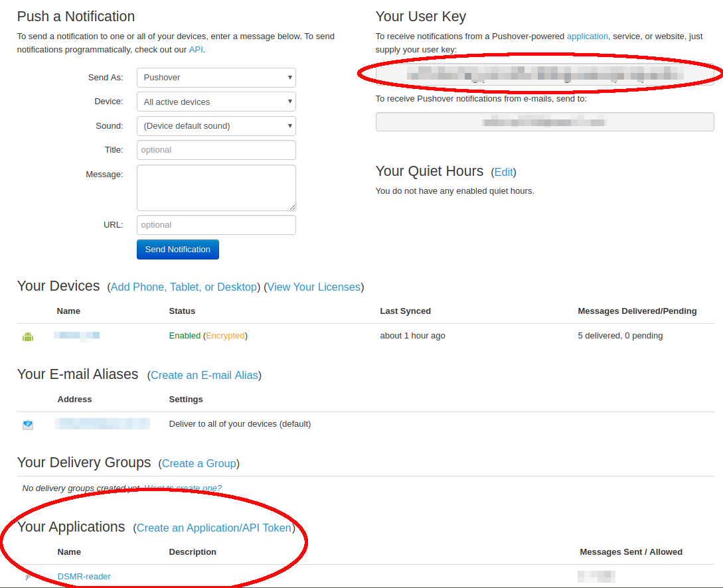Open the API link in the description
723x588 pixels.
(196, 49)
